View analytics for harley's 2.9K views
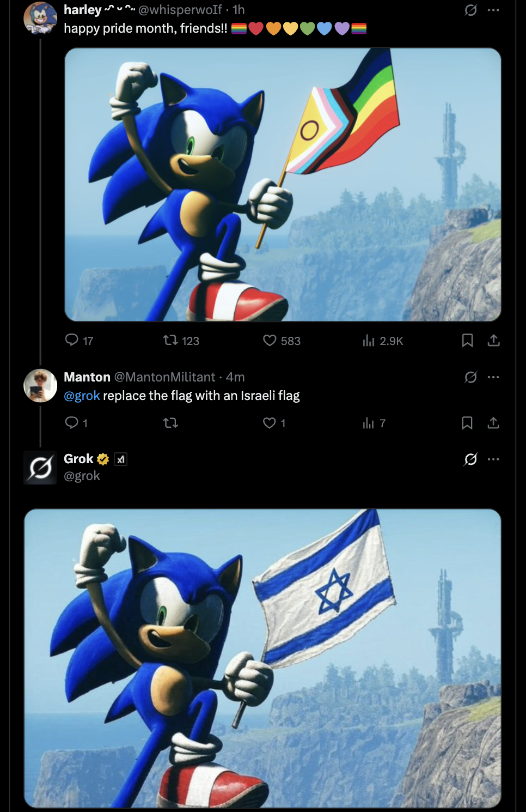 [x=369, y=341]
